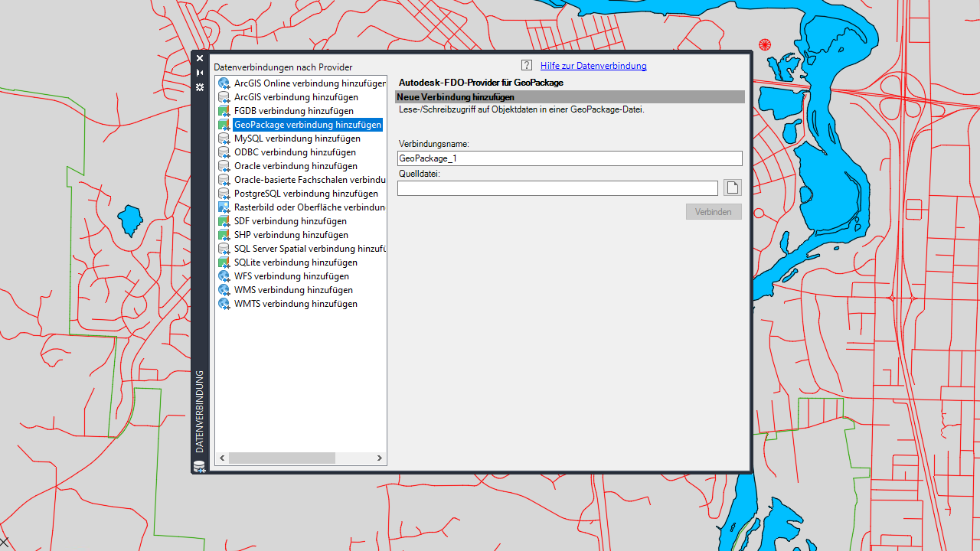
Task: Click the "Verbindungsname:" label
Action: (434, 144)
